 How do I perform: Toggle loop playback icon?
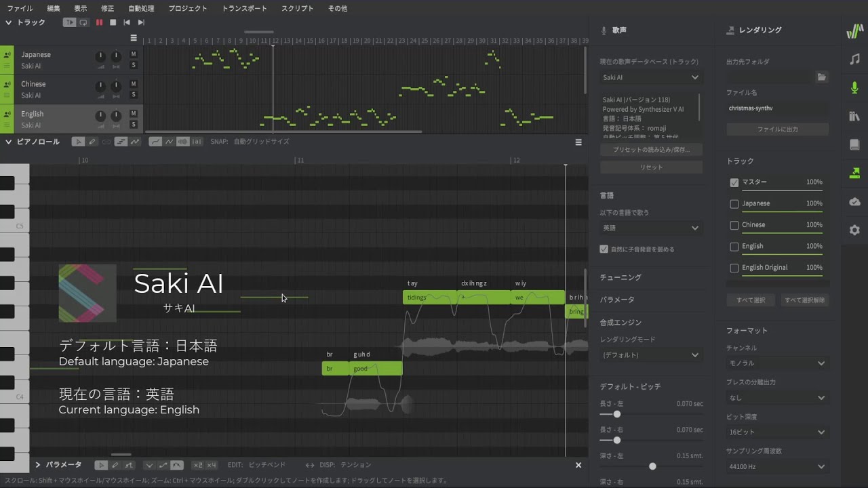pos(83,22)
